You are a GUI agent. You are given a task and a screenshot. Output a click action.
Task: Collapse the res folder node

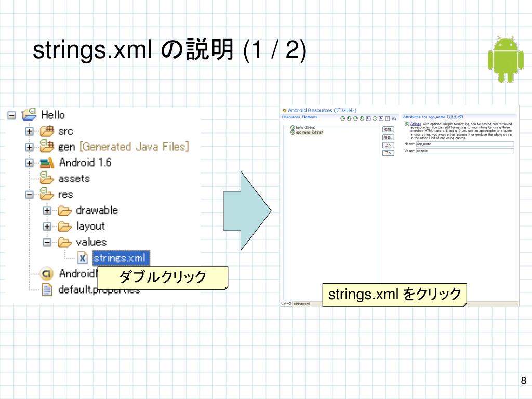coord(29,195)
